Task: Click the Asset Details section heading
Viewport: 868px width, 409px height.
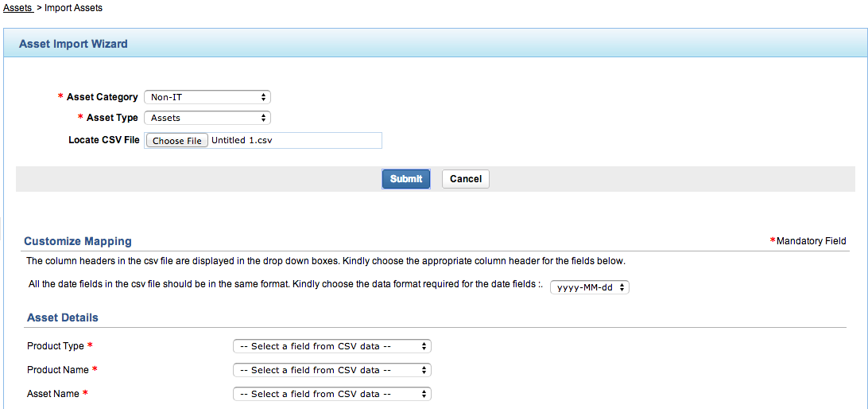Action: (63, 317)
